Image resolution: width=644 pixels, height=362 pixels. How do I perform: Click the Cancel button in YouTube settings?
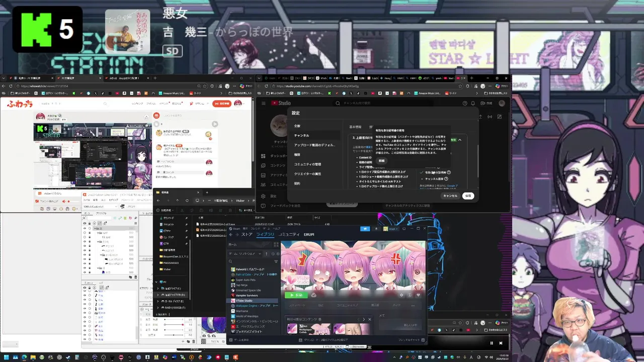(450, 196)
